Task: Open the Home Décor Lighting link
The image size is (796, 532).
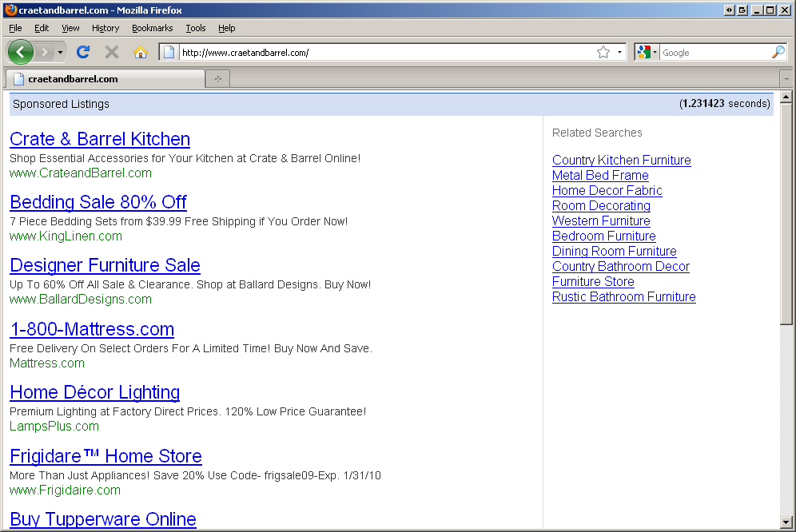Action: [x=95, y=392]
